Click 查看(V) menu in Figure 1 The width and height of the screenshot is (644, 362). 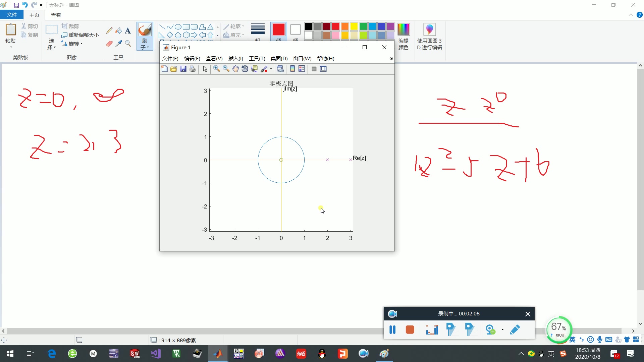[214, 58]
